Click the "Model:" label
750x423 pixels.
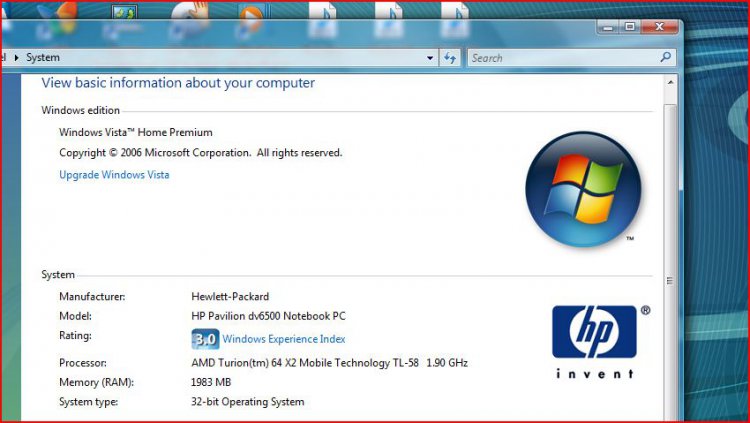pos(76,316)
